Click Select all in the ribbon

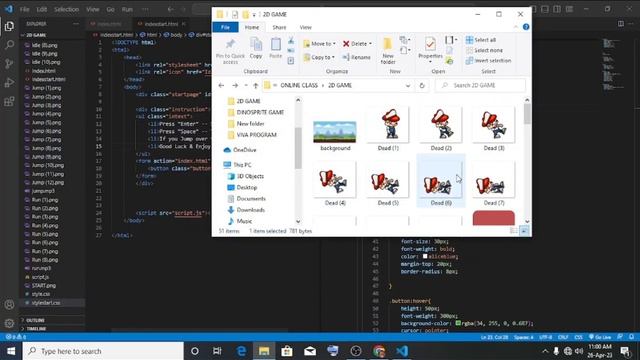click(x=481, y=40)
